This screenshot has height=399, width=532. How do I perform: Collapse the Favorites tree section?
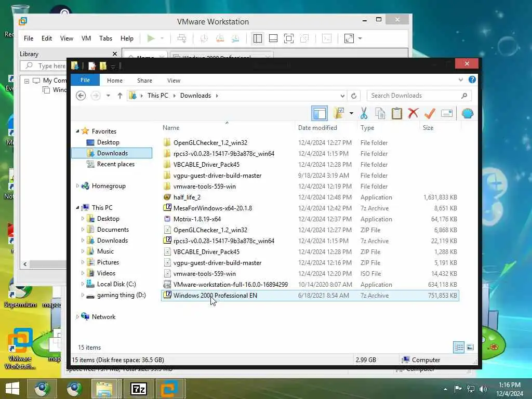click(x=77, y=131)
